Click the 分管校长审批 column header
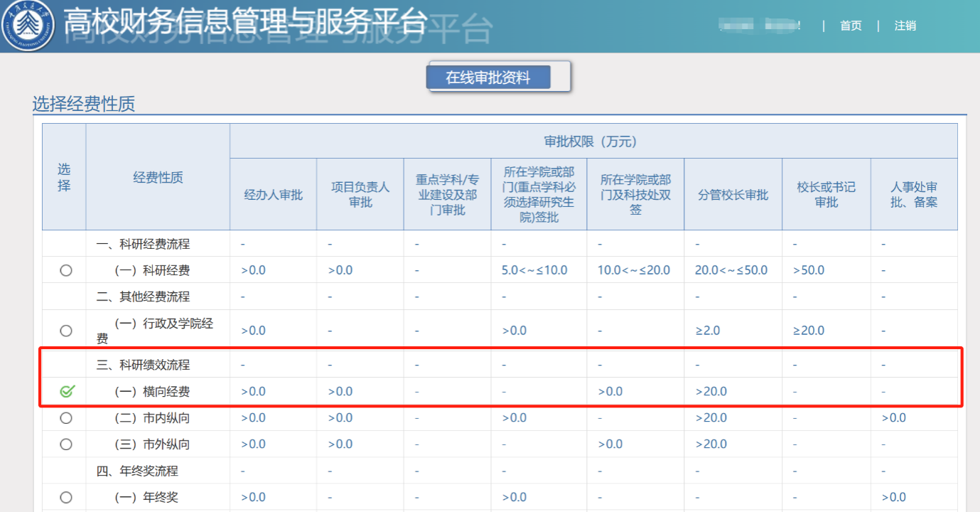980x512 pixels. [733, 195]
